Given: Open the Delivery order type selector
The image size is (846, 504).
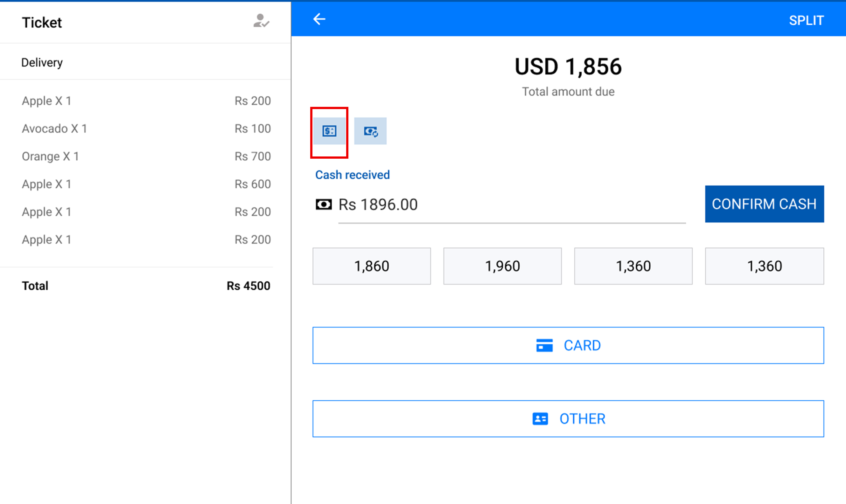Looking at the screenshot, I should click(x=42, y=63).
